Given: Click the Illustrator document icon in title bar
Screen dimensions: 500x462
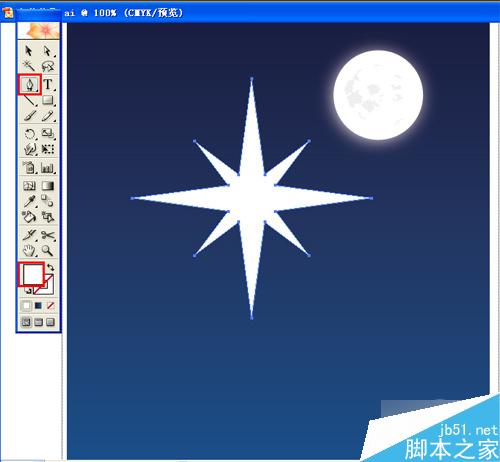Looking at the screenshot, I should click(x=8, y=13).
